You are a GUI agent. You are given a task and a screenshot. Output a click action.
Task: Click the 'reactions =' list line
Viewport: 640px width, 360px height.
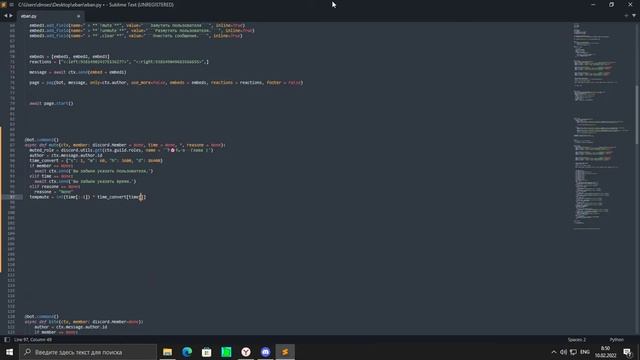[119, 62]
